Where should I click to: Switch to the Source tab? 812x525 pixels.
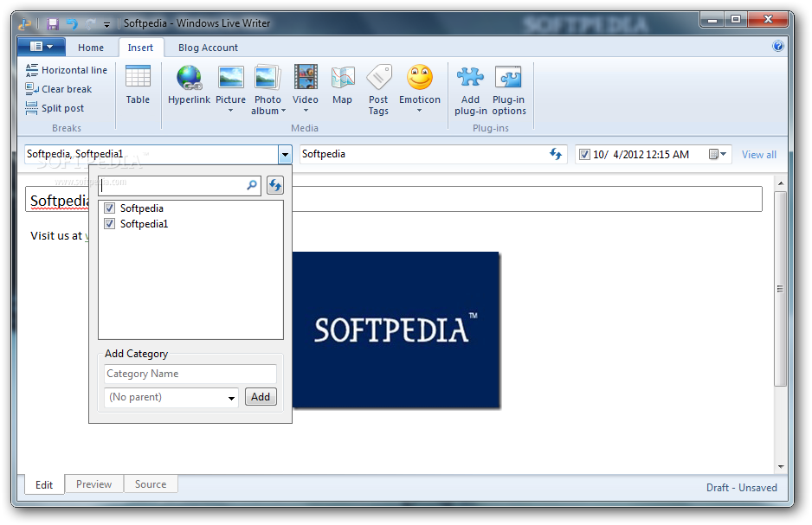[x=151, y=484]
